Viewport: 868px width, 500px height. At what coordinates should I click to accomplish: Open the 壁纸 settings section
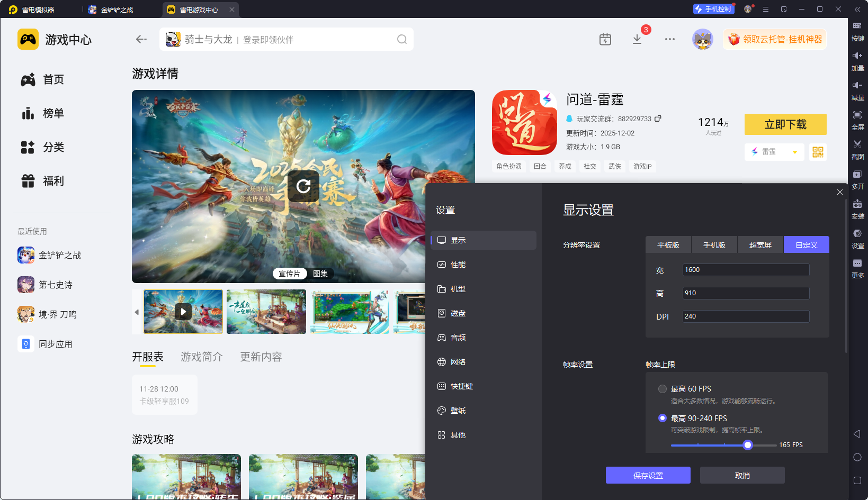click(x=484, y=411)
